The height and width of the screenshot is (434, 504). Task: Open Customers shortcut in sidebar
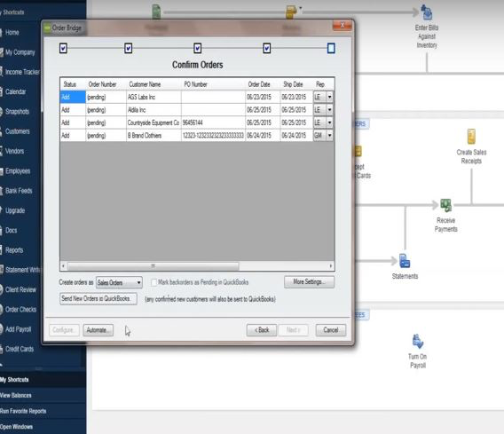coord(18,131)
